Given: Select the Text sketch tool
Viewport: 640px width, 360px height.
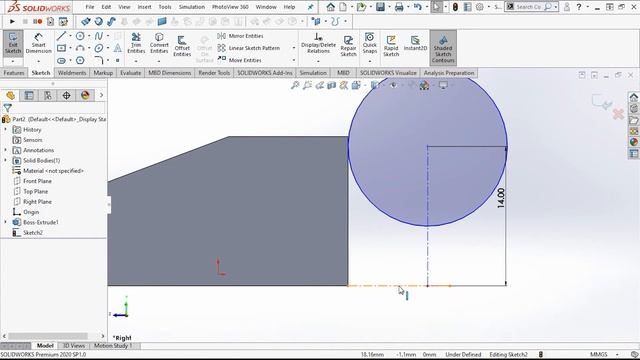Looking at the screenshot, I should (118, 48).
